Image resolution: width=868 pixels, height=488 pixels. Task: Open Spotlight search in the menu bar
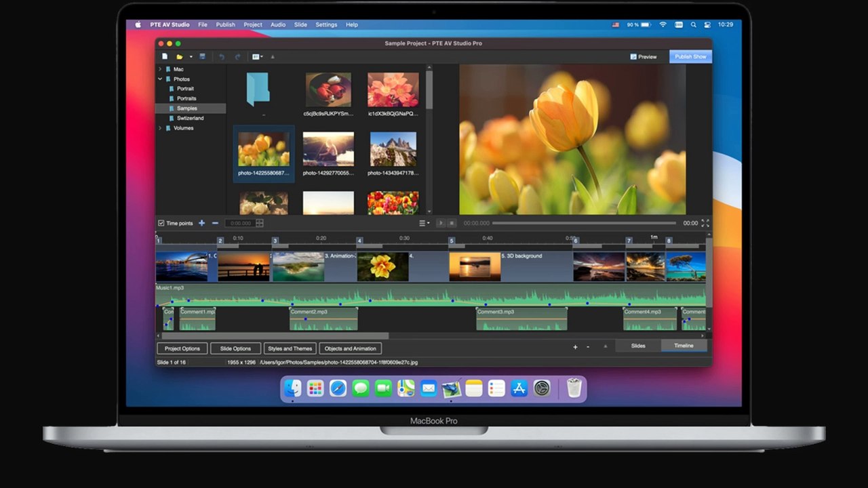tap(694, 24)
